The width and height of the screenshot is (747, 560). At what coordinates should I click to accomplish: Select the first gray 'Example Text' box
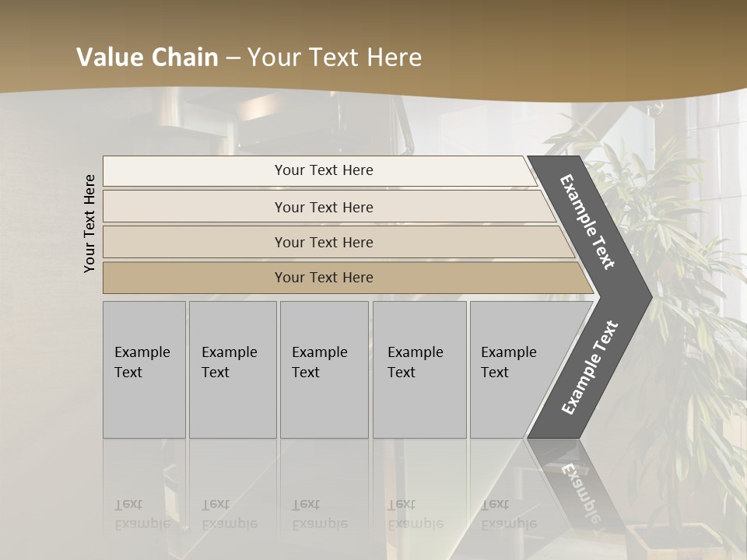[x=145, y=369]
